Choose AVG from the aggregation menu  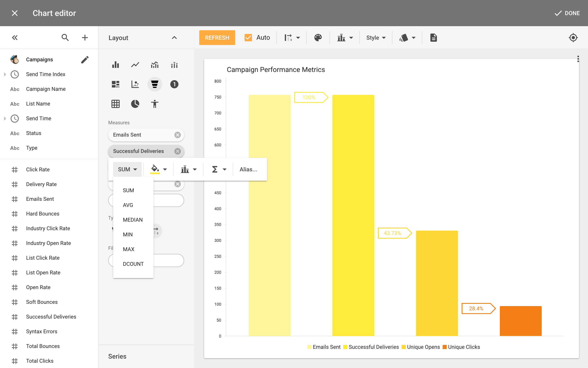tap(133, 205)
